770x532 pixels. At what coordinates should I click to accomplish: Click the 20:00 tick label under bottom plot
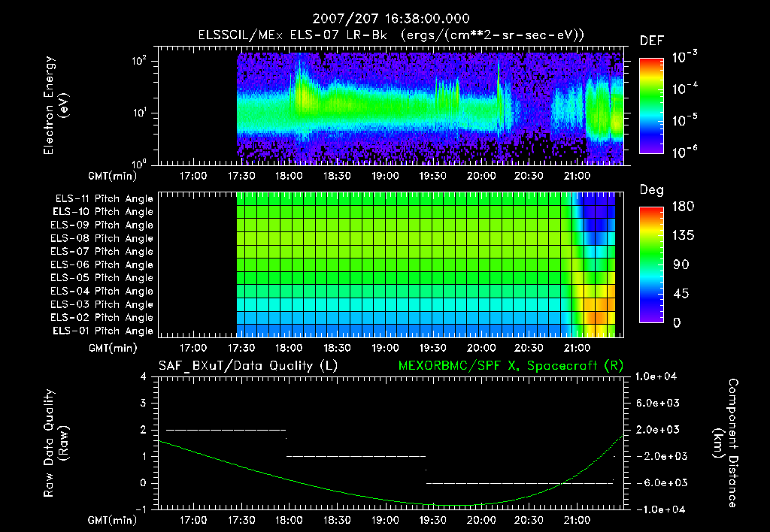[480, 520]
